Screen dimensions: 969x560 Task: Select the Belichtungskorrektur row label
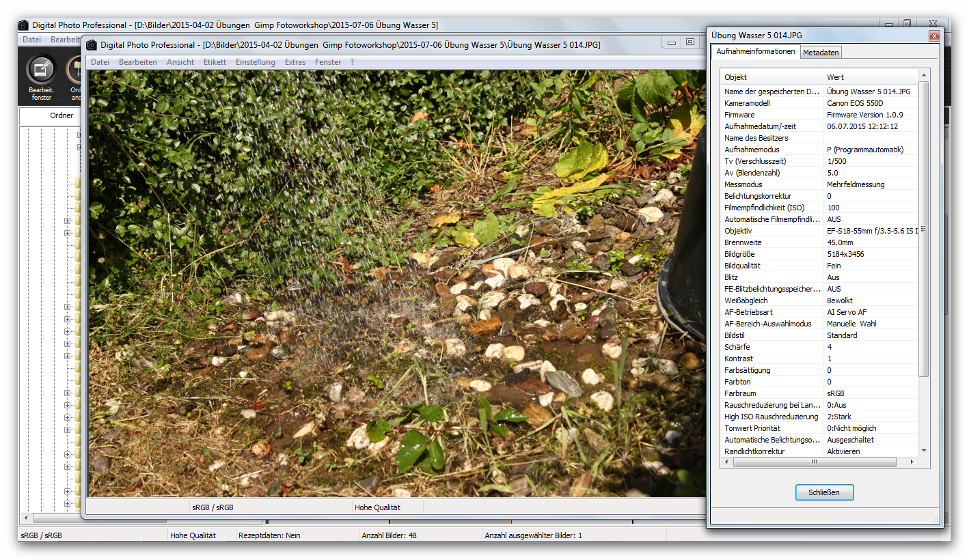click(758, 196)
